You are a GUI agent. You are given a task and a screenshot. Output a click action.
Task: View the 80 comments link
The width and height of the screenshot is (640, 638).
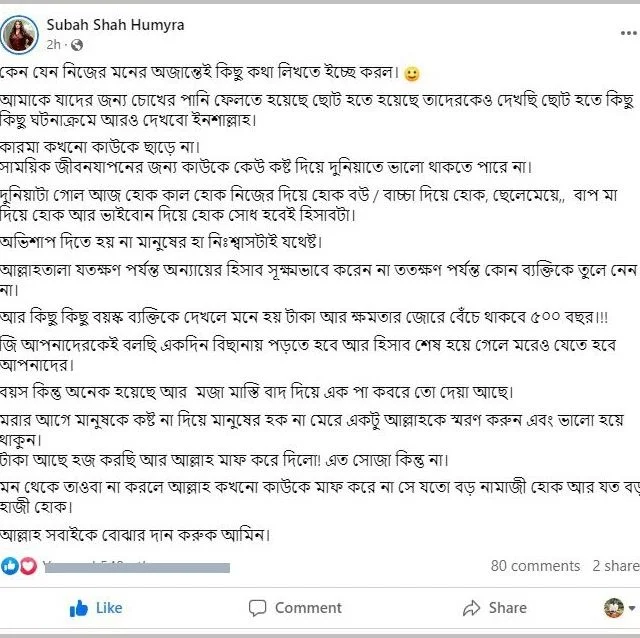(535, 566)
